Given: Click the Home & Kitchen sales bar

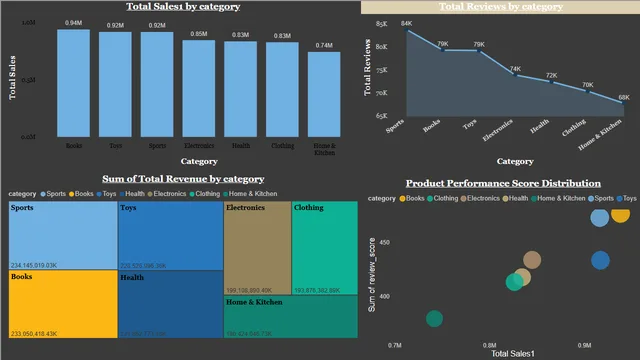Looking at the screenshot, I should [324, 94].
